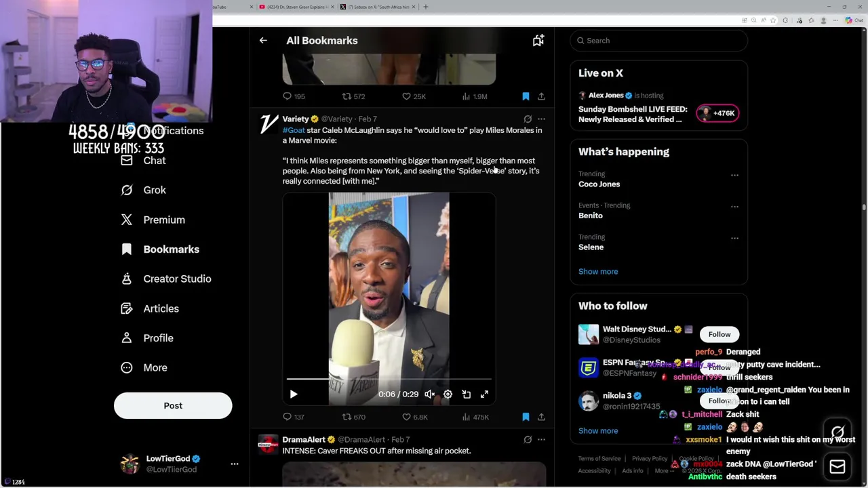
Task: Open Variety profile name
Action: (x=296, y=119)
